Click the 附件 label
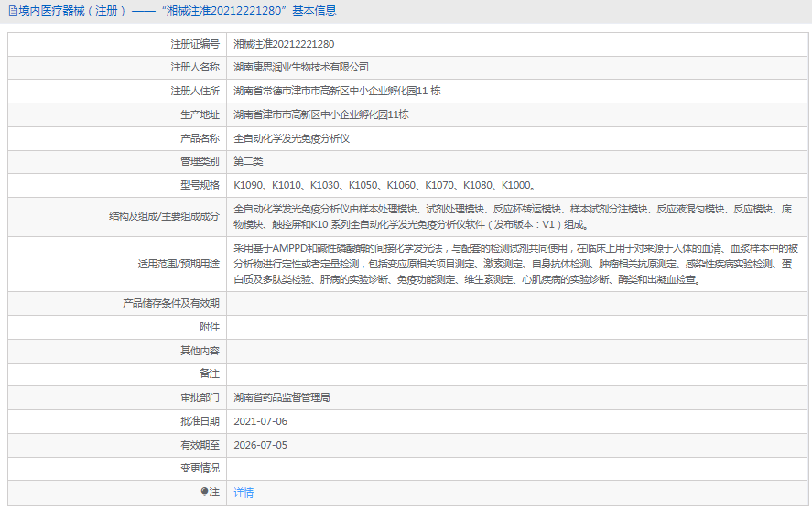 click(210, 327)
